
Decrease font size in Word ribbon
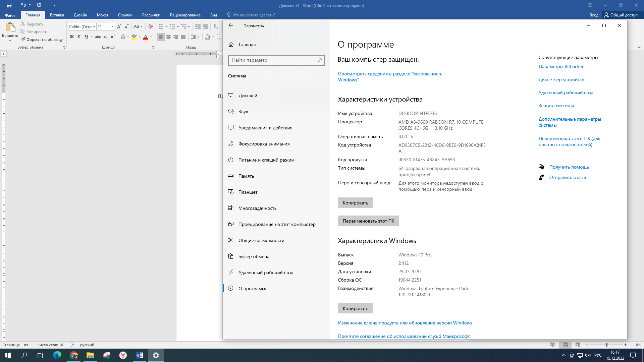126,26
